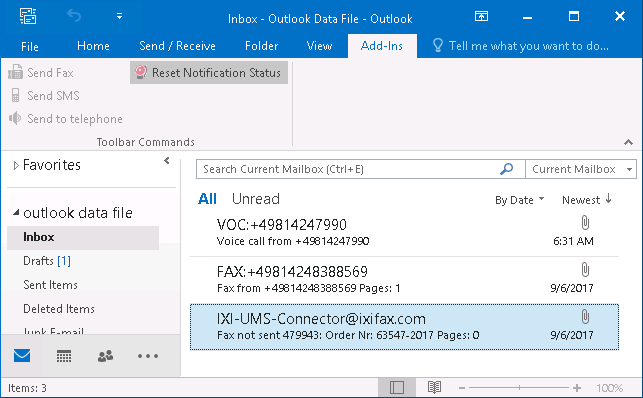Select Normal view in status bar
This screenshot has height=398, width=643.
click(x=397, y=388)
